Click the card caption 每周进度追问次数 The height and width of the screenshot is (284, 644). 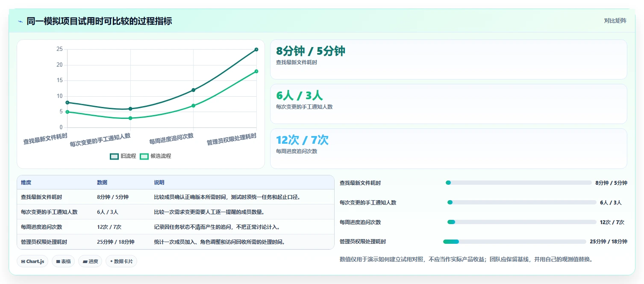pyautogui.click(x=297, y=151)
